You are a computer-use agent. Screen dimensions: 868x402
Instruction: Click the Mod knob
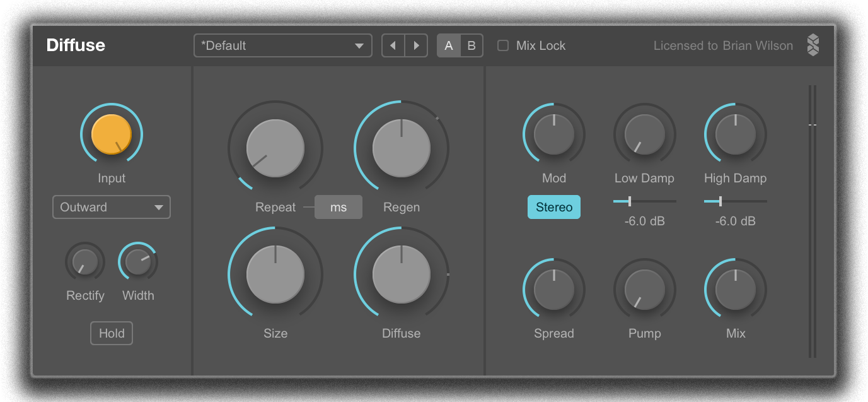[554, 134]
